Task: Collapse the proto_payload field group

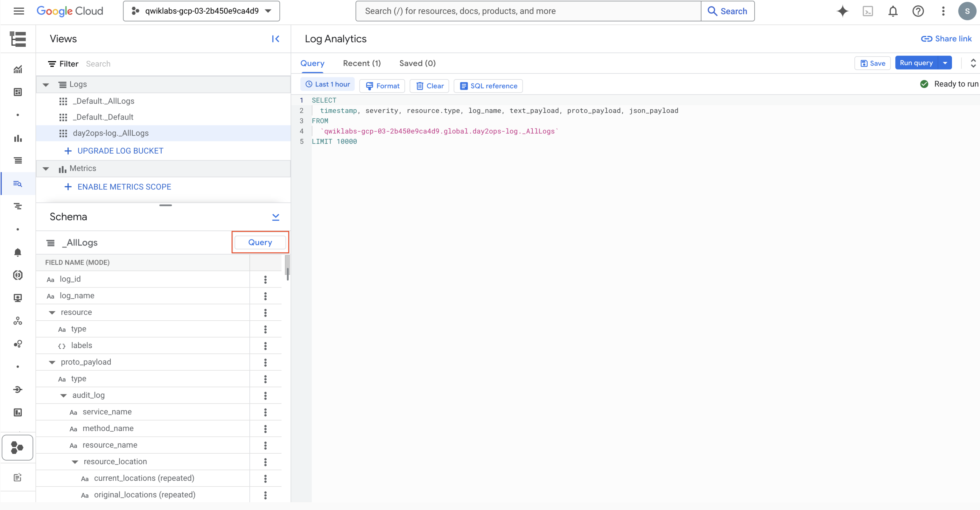Action: [x=52, y=362]
